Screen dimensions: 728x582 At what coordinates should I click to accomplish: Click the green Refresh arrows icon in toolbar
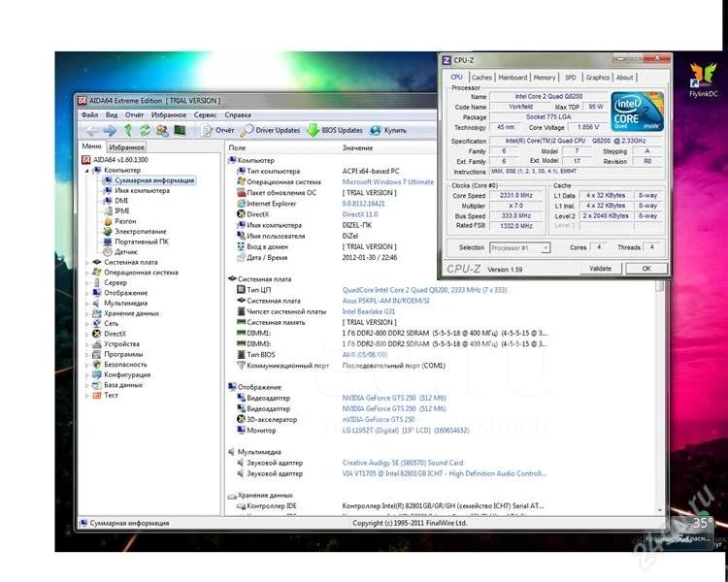click(146, 130)
